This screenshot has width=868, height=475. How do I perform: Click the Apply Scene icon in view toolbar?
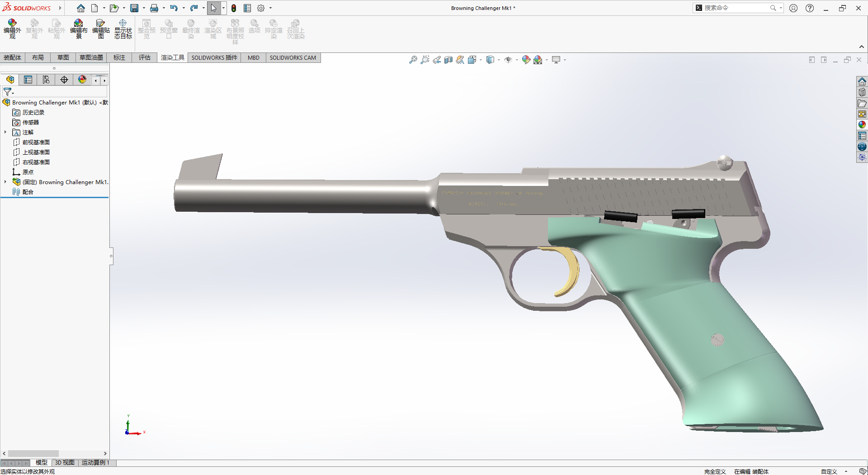tap(538, 60)
